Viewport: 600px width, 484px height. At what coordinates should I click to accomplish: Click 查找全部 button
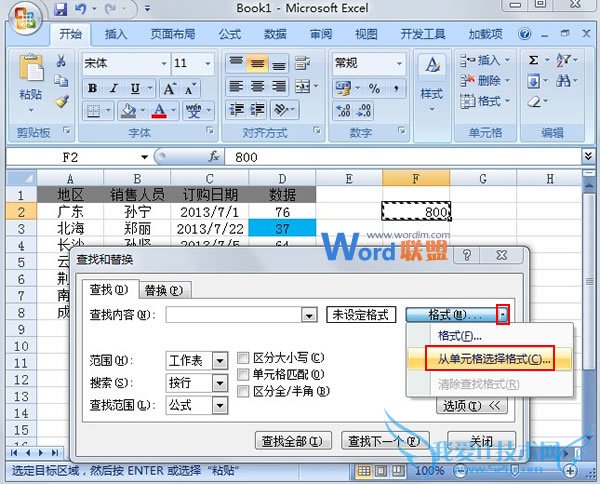click(x=293, y=441)
